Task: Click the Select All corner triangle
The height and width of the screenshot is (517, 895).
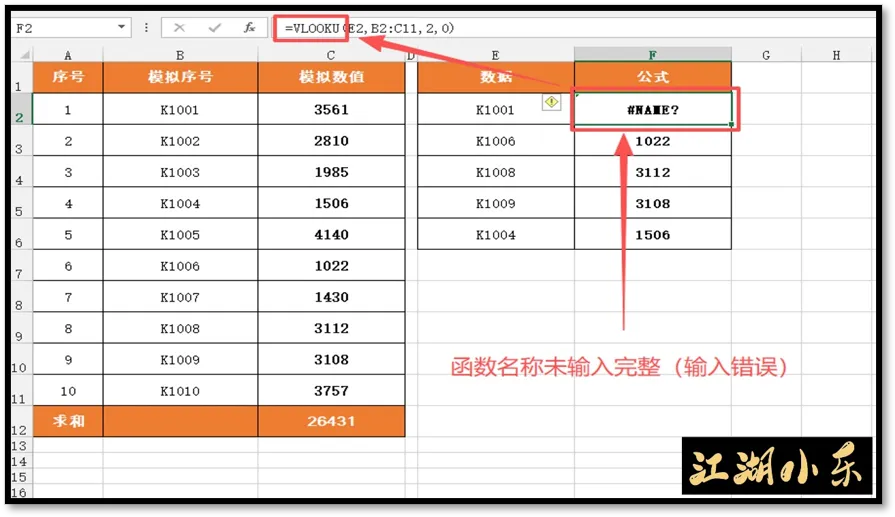Action: tap(25, 55)
